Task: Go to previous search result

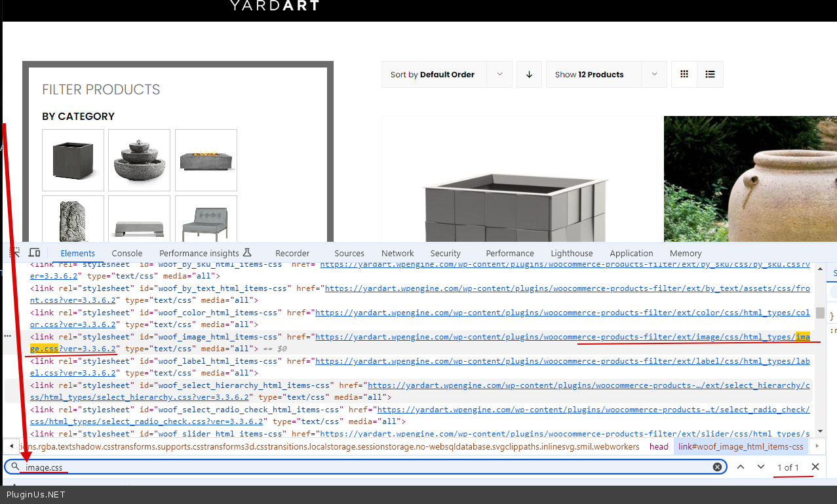Action: point(740,467)
